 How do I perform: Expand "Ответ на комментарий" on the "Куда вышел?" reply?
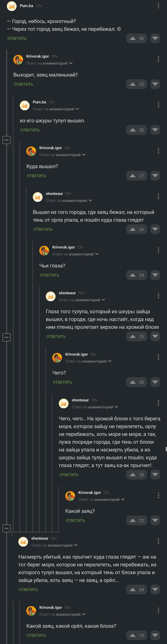[x=62, y=155]
